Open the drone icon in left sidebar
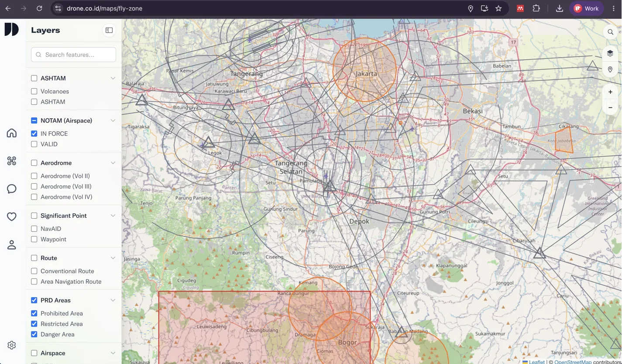Image resolution: width=622 pixels, height=364 pixels. click(x=12, y=161)
